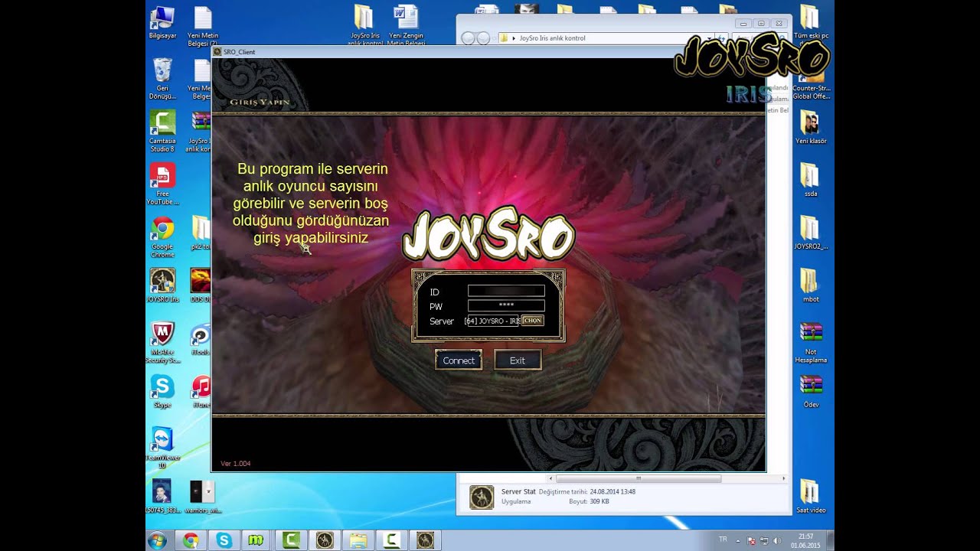Select iTunes desktop shortcut
The image size is (980, 551).
[201, 391]
